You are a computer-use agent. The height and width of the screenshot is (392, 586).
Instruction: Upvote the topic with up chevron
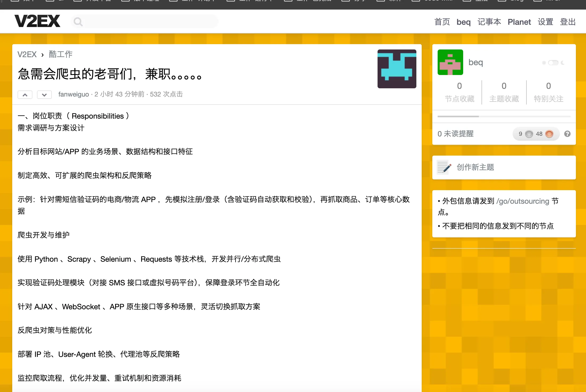point(25,95)
